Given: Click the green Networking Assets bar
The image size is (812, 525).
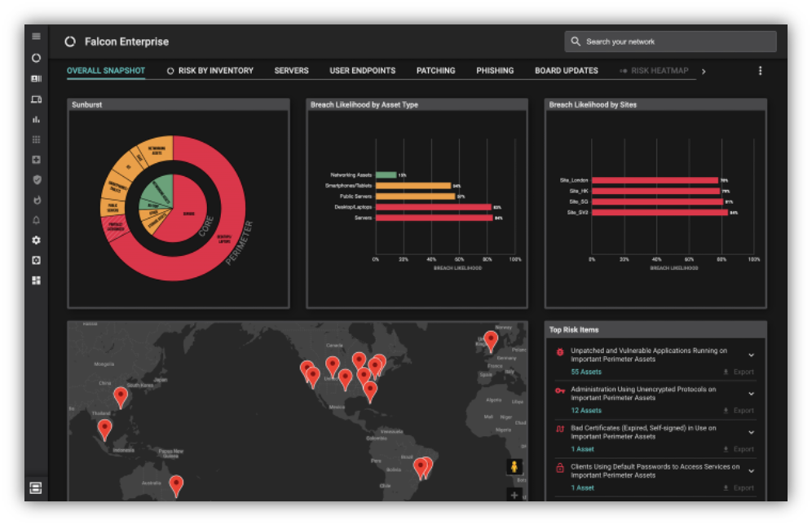Looking at the screenshot, I should coord(386,175).
